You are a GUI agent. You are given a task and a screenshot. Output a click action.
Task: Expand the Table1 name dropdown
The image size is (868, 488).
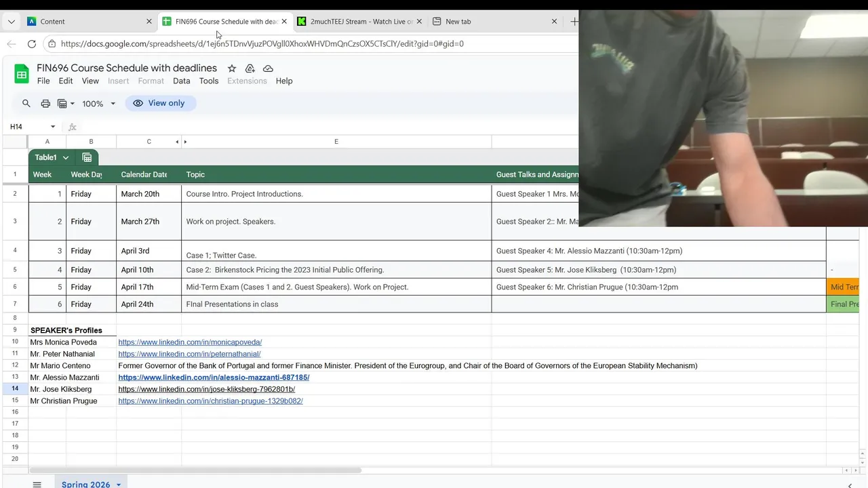point(66,157)
